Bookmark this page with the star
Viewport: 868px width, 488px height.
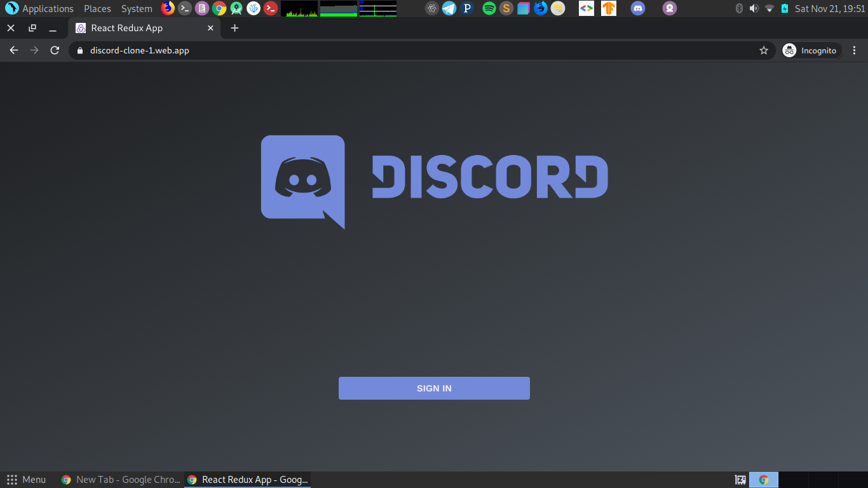coord(764,50)
